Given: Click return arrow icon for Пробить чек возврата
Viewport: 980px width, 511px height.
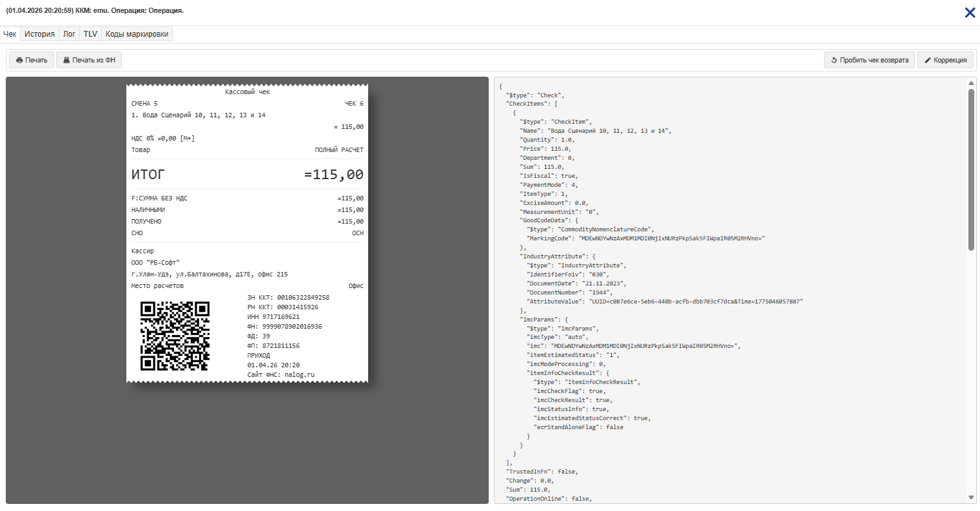Looking at the screenshot, I should pos(834,61).
